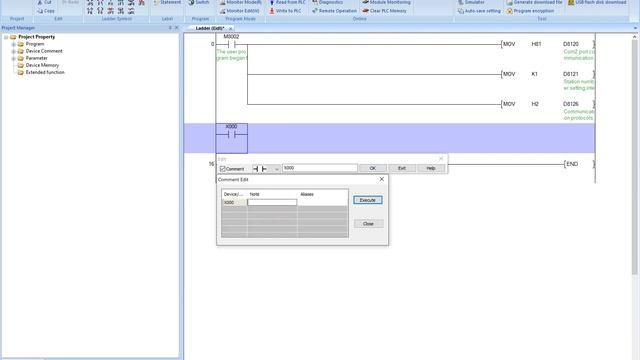
Task: Click Generate download file
Action: 534,2
